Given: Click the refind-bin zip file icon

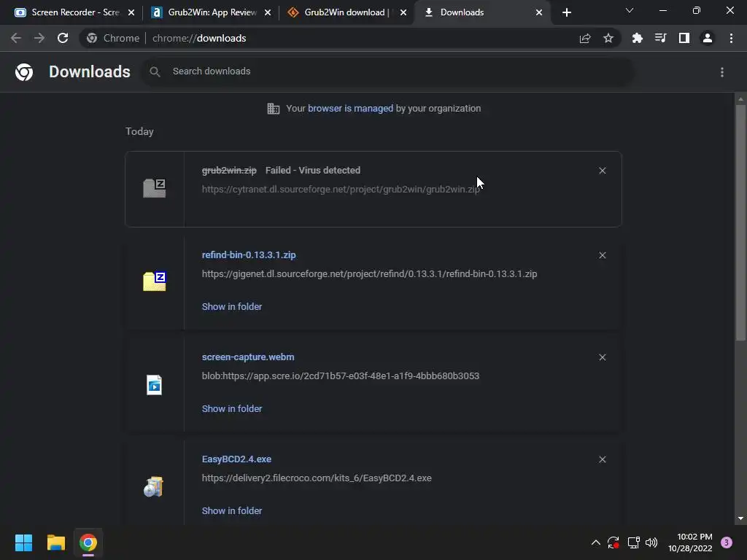Looking at the screenshot, I should (x=155, y=281).
